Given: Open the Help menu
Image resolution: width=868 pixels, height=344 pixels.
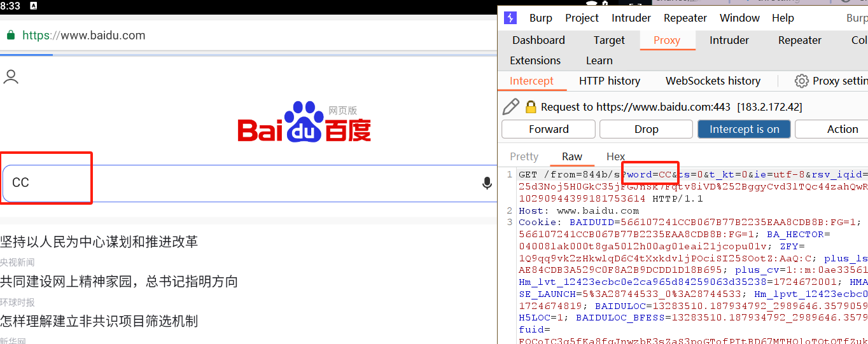Looking at the screenshot, I should pos(783,18).
